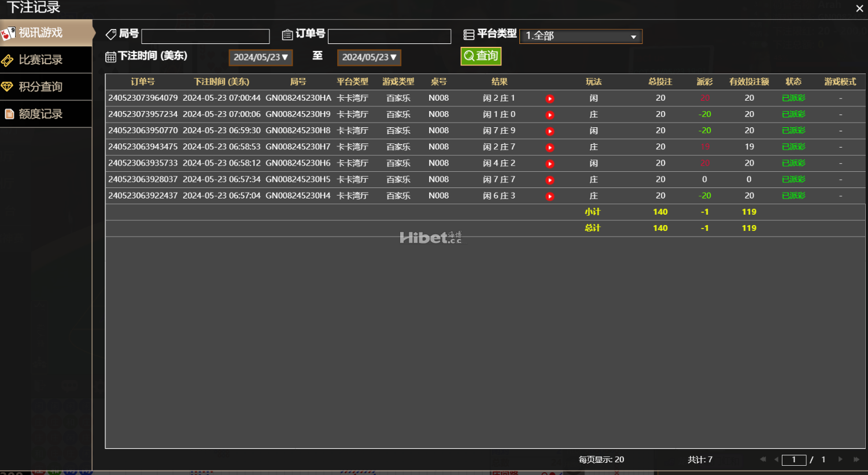This screenshot has height=475, width=868.
Task: Click 已派彩 status for order 240523063928037
Action: point(793,179)
